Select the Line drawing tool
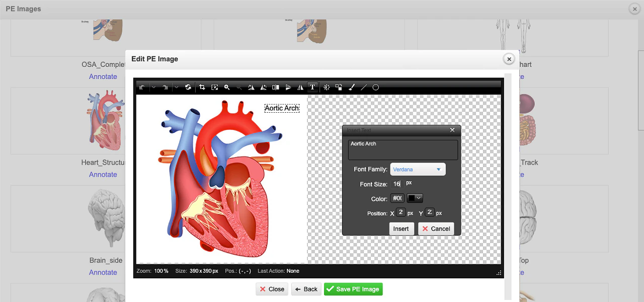This screenshot has height=302, width=644. pyautogui.click(x=363, y=87)
